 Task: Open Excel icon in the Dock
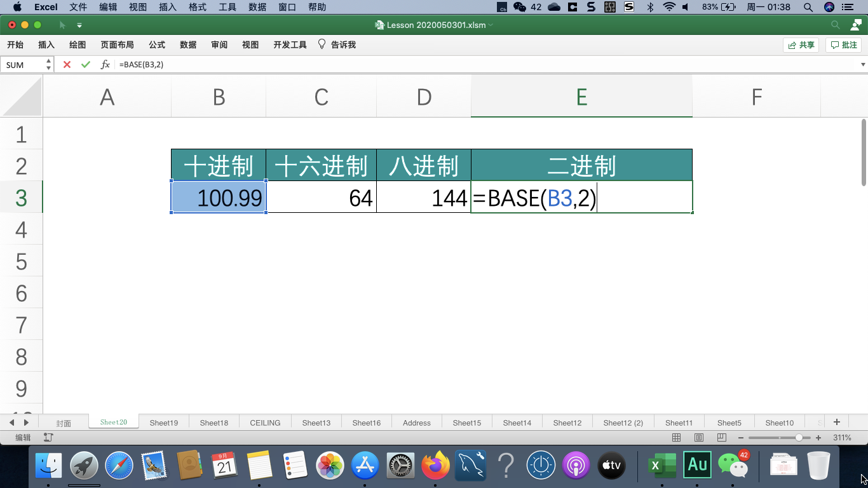tap(661, 466)
